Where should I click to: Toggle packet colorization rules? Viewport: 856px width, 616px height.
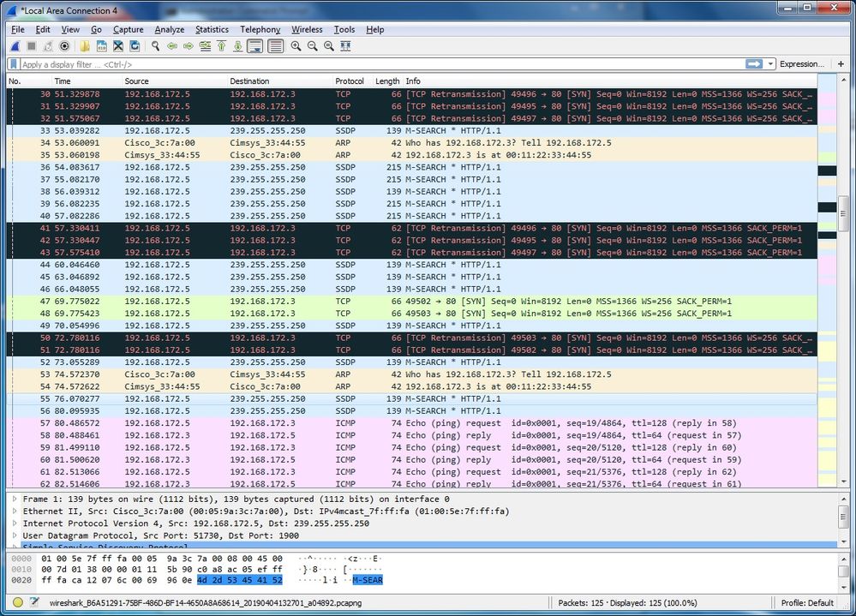(x=276, y=46)
